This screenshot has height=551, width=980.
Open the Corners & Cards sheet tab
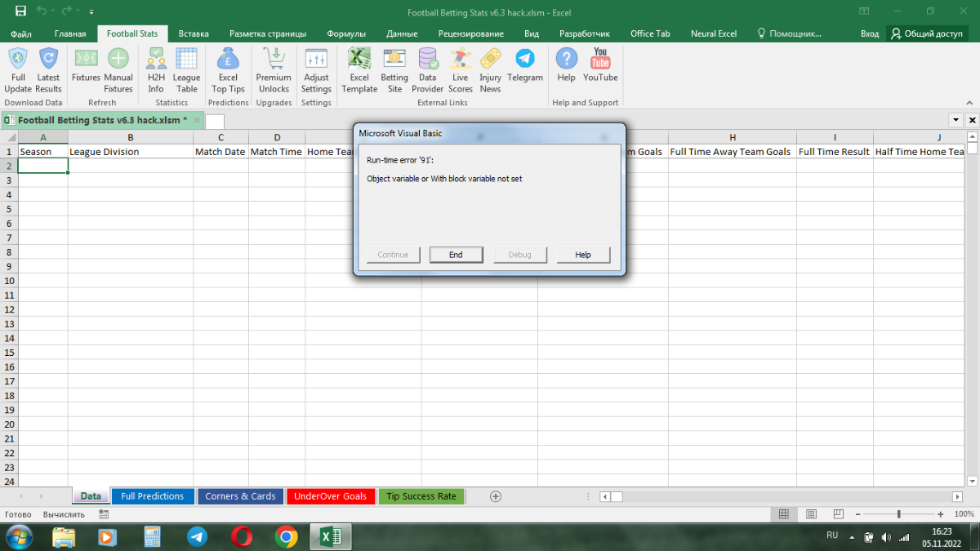click(240, 496)
